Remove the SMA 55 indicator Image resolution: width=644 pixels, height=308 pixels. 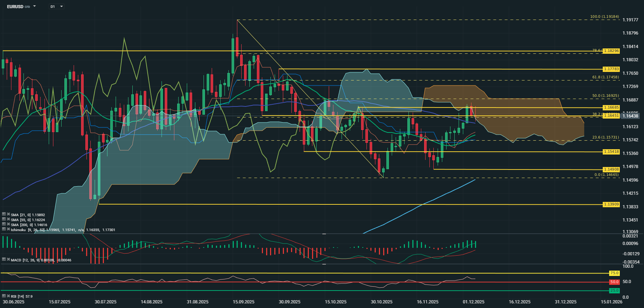click(8, 220)
